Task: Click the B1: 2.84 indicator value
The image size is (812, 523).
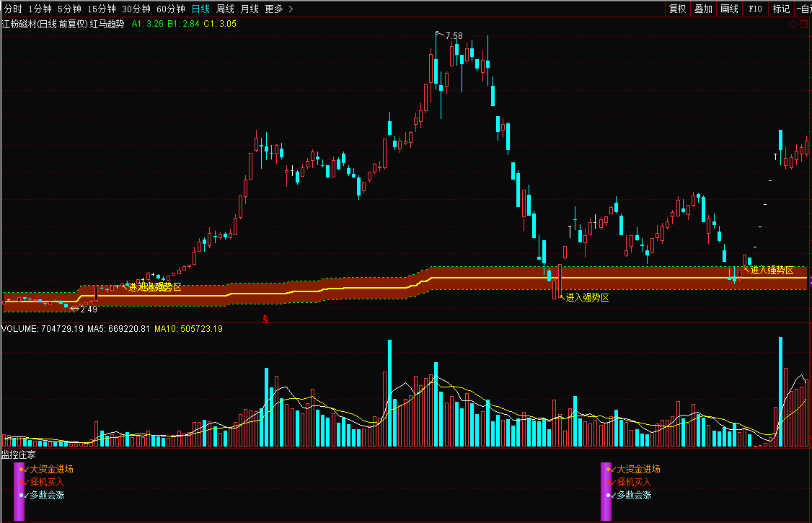Action: pyautogui.click(x=183, y=24)
